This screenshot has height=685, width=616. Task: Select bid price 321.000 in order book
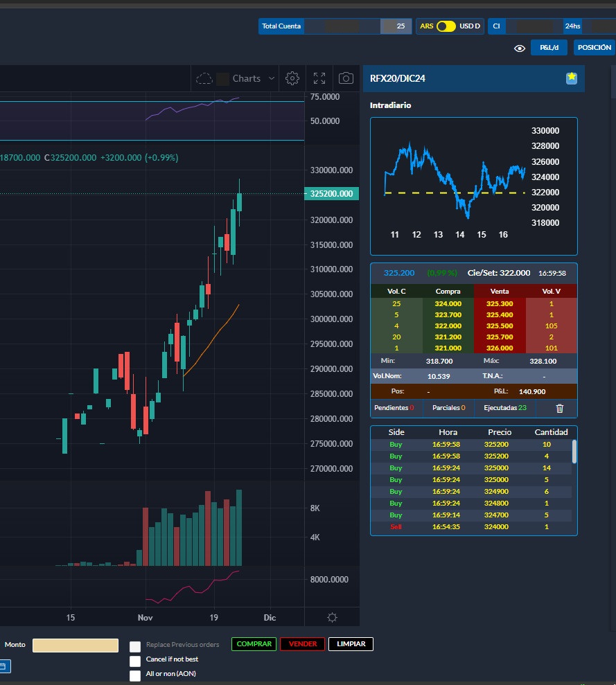point(448,348)
